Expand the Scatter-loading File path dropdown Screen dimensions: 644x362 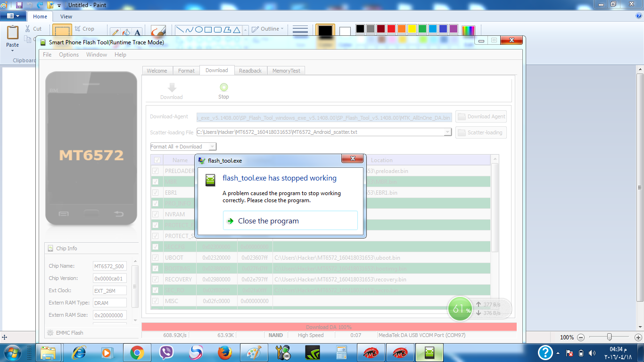(x=448, y=132)
